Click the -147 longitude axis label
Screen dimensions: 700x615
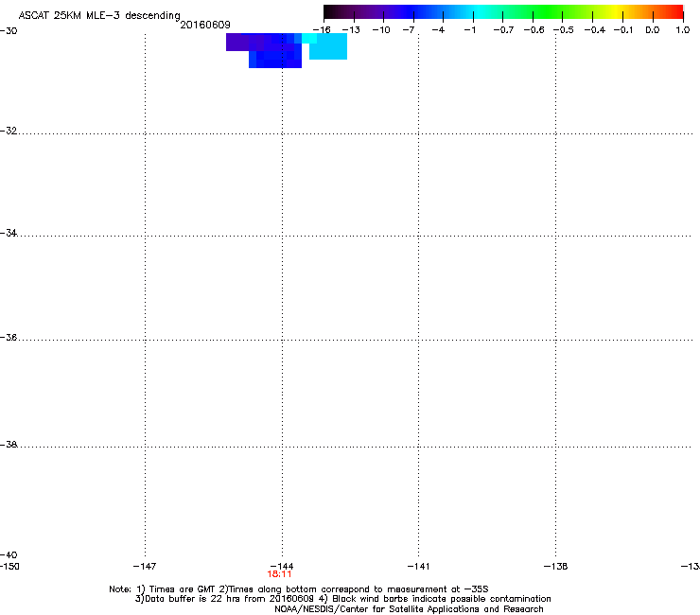point(145,567)
